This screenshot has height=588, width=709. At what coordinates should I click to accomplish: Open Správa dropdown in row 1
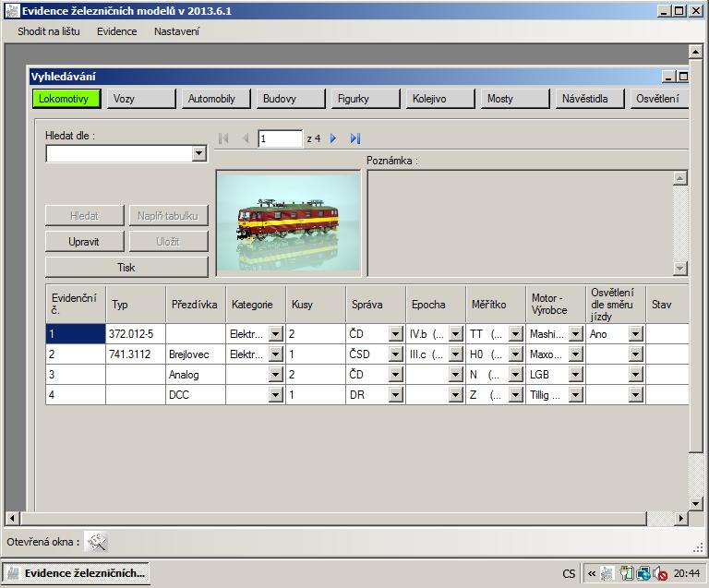point(396,334)
